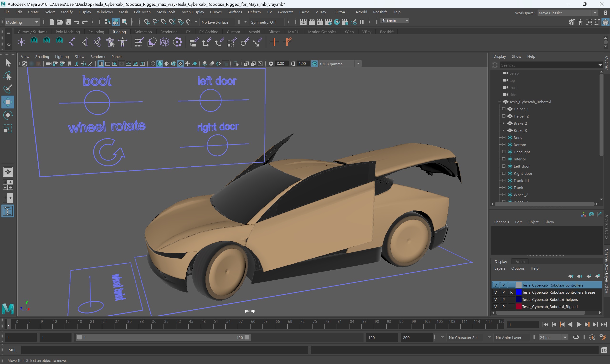
Task: Switch to the Poly Modeling shelf tab
Action: coord(68,32)
